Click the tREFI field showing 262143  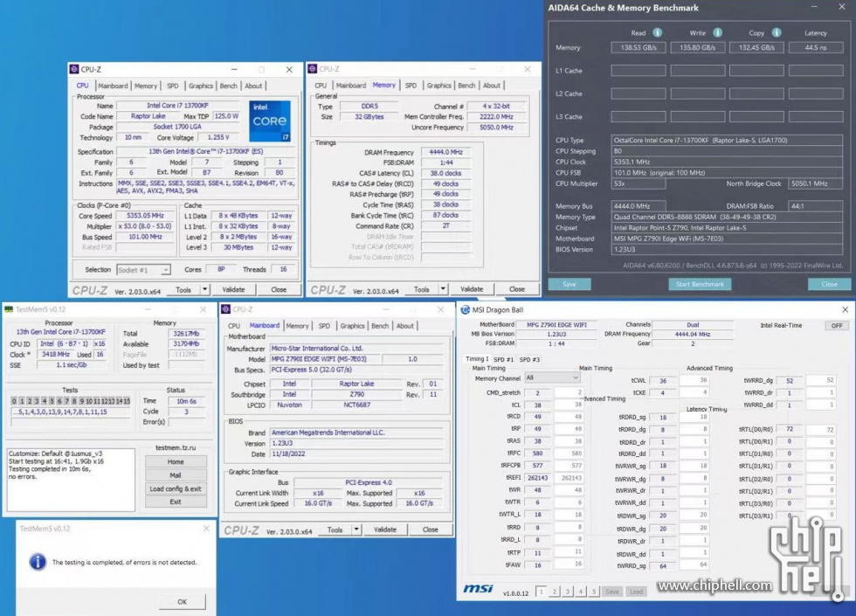point(538,478)
